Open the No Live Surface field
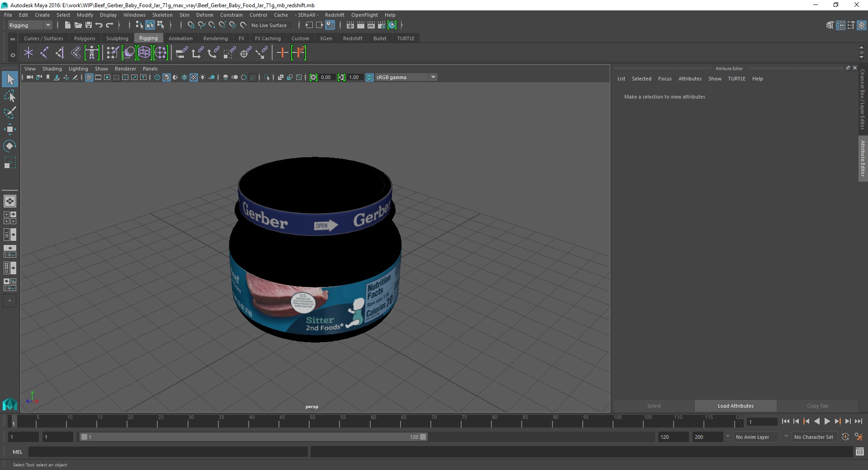Screen dimensions: 868x470 point(271,25)
